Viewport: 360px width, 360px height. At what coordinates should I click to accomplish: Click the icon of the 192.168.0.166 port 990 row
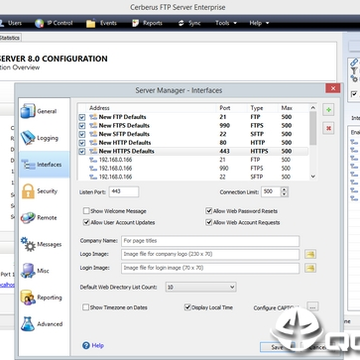pyautogui.click(x=93, y=168)
